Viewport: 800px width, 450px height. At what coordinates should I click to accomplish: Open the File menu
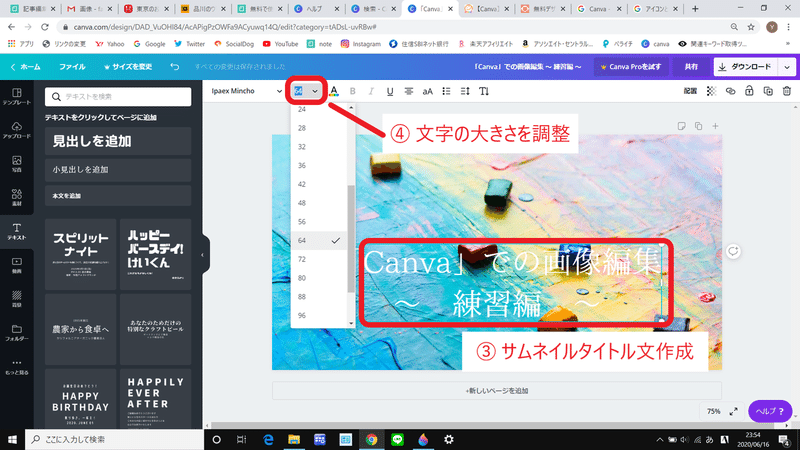[x=72, y=67]
